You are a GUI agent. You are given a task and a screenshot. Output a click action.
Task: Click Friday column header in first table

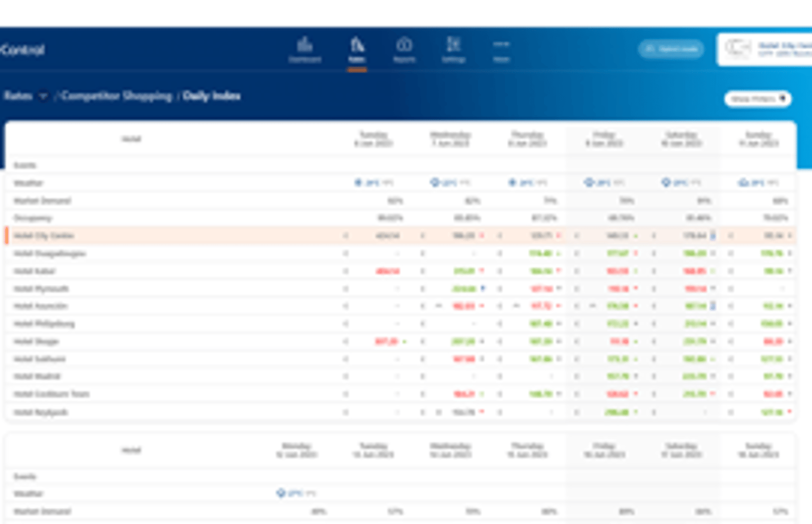[604, 139]
